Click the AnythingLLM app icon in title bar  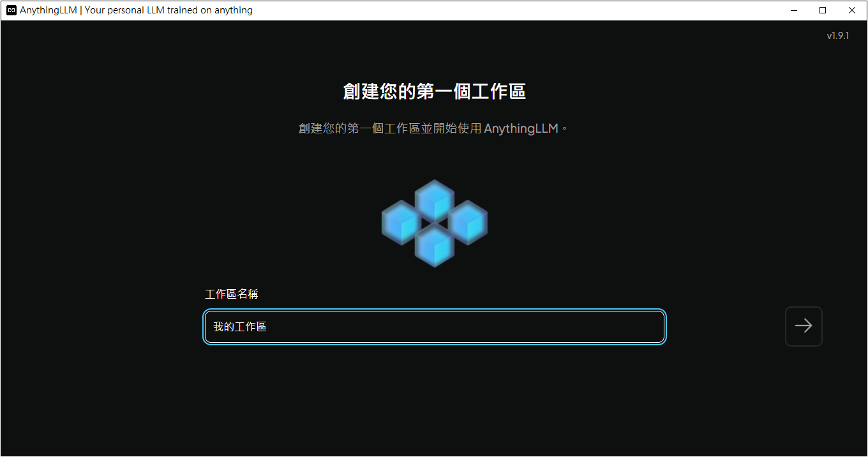[11, 10]
